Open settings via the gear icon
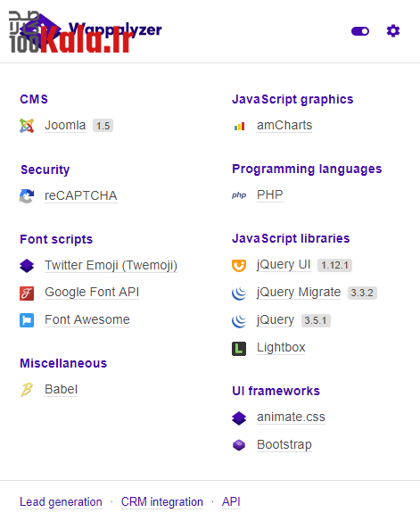This screenshot has width=420, height=521. 393,31
